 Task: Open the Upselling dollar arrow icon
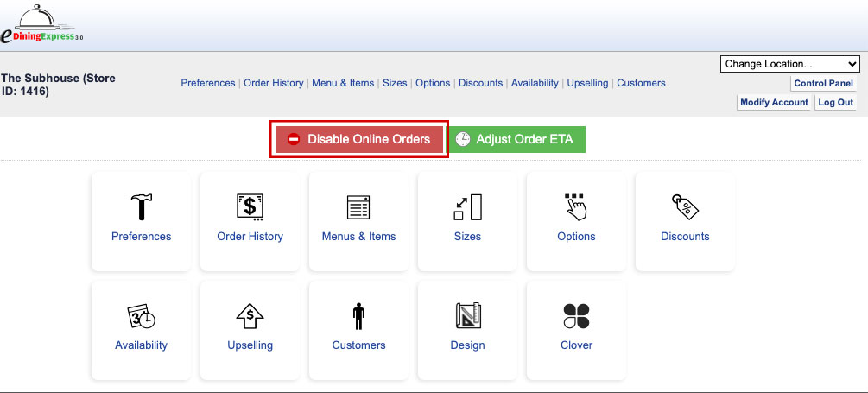250,316
